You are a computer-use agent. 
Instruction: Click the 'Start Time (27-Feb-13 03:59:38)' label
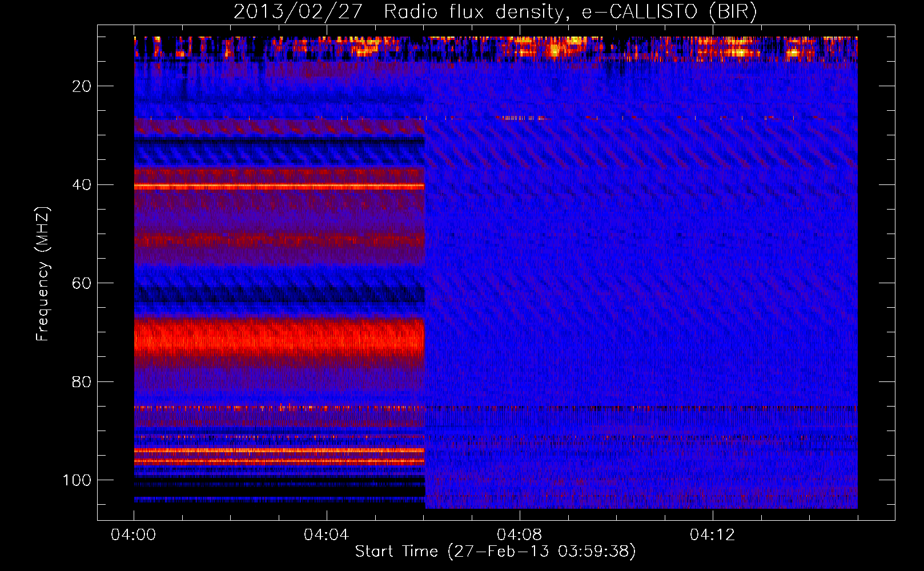click(x=495, y=552)
